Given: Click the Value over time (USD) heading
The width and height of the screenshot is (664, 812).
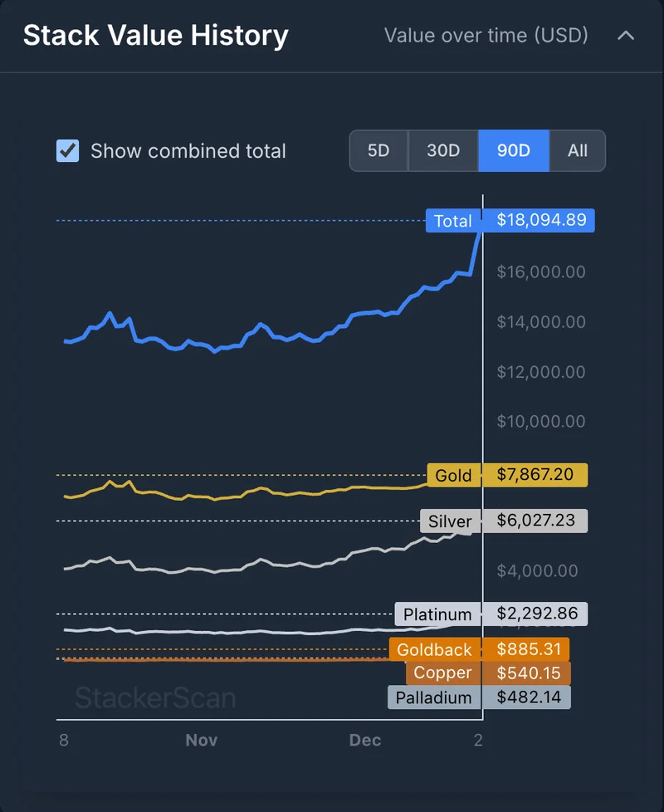Looking at the screenshot, I should point(486,35).
